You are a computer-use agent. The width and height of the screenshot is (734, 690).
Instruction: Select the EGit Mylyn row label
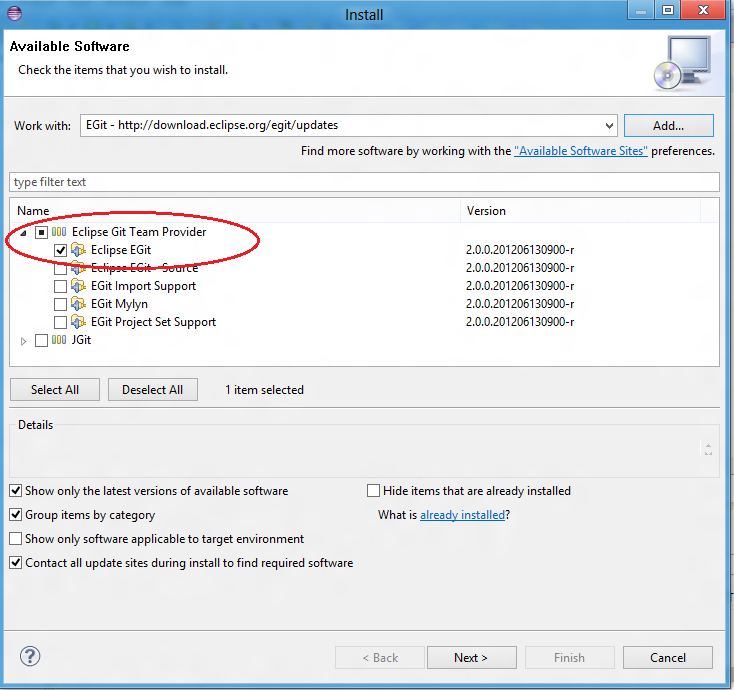[x=119, y=304]
